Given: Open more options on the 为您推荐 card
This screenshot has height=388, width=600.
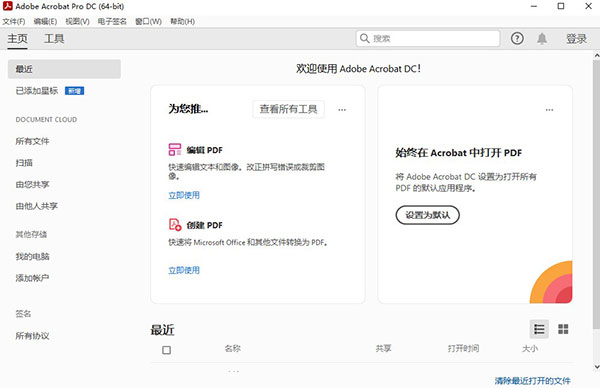Looking at the screenshot, I should tap(342, 110).
